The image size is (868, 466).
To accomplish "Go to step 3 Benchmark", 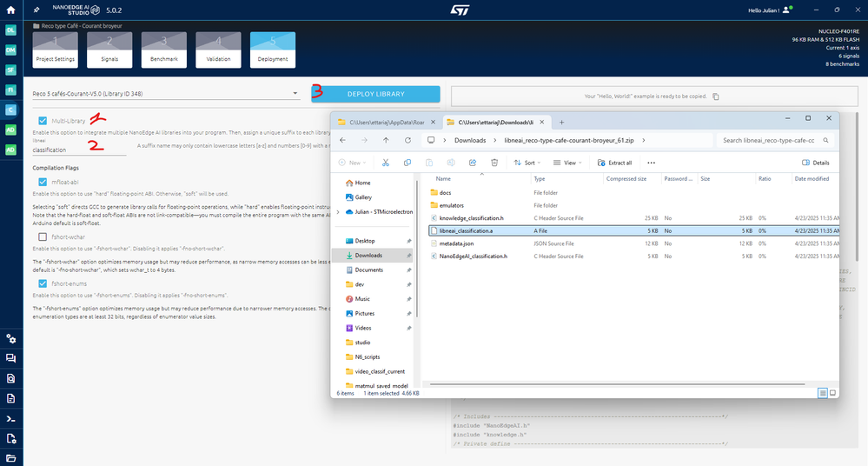I will tap(164, 50).
